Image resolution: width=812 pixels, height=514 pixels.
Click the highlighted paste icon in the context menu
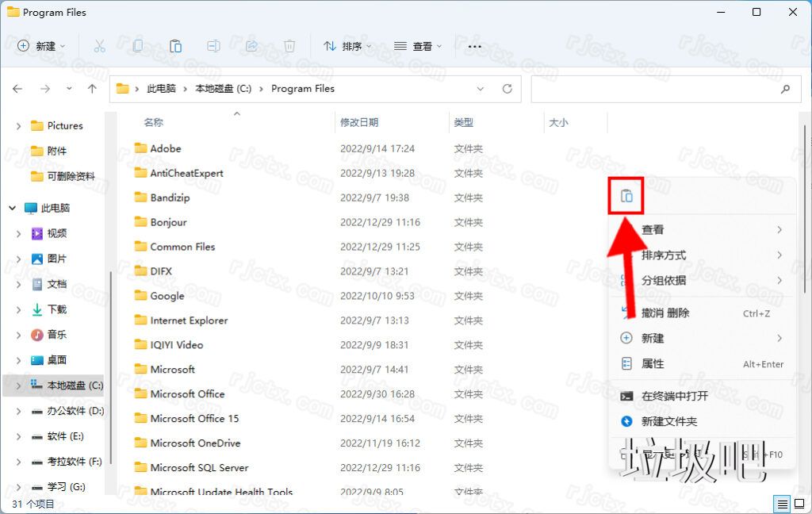pos(625,195)
